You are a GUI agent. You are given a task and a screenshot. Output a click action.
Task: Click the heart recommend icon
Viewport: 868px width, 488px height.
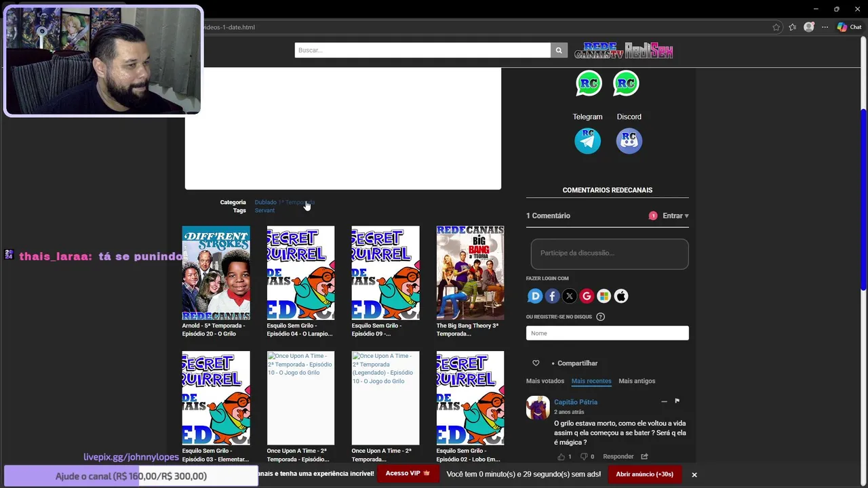(x=536, y=363)
